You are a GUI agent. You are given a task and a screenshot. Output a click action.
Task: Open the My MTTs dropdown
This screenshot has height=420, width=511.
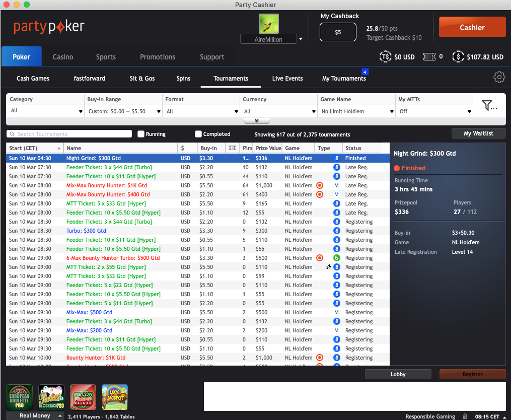coord(435,111)
